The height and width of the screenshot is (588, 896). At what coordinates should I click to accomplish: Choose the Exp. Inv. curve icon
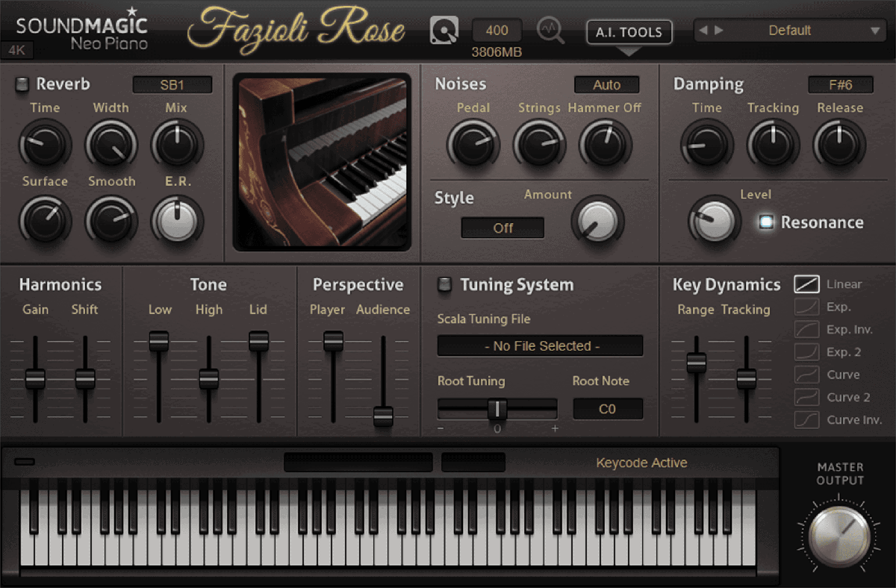point(806,329)
